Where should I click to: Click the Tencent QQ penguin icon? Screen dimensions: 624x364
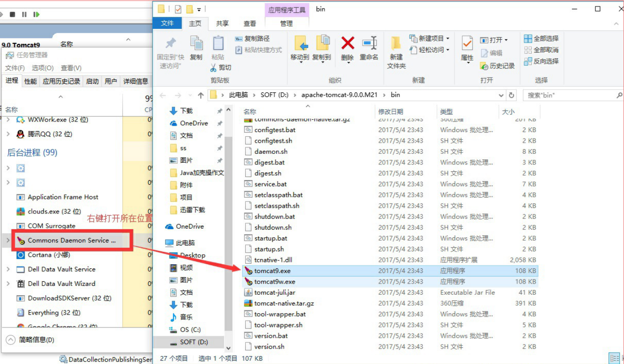(x=20, y=134)
